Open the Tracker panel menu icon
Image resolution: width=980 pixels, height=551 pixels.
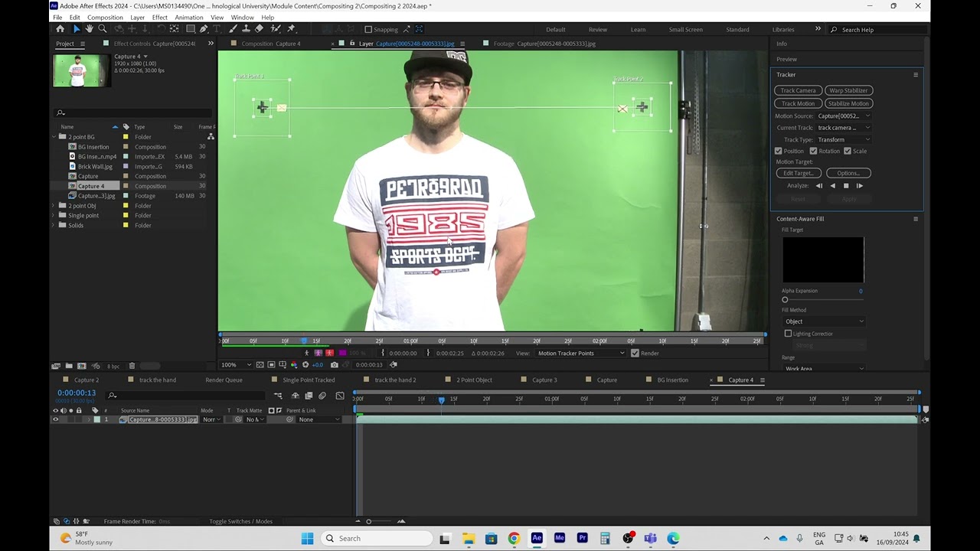pyautogui.click(x=916, y=75)
